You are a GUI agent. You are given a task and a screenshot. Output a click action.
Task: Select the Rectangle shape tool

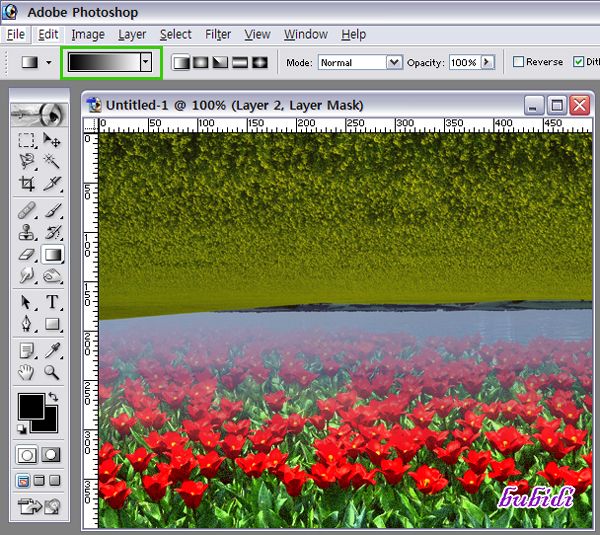52,324
